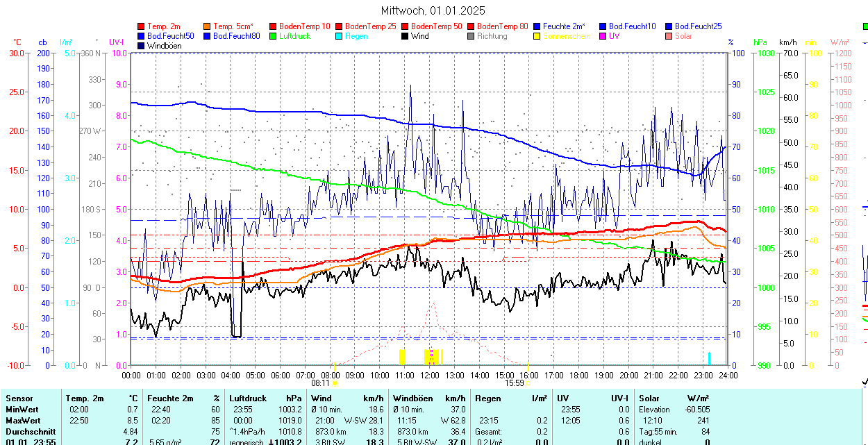
Task: Click the Solar legend label
Action: 683,36
